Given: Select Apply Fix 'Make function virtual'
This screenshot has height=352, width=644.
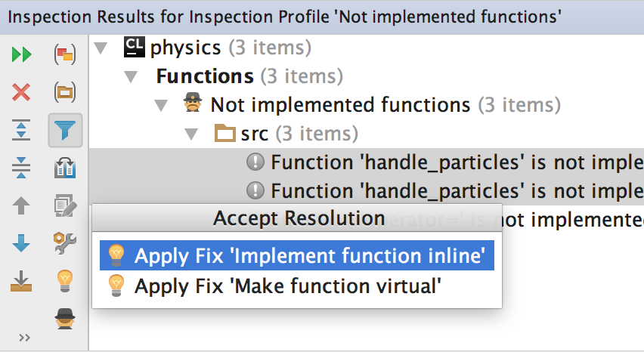Looking at the screenshot, I should [287, 286].
